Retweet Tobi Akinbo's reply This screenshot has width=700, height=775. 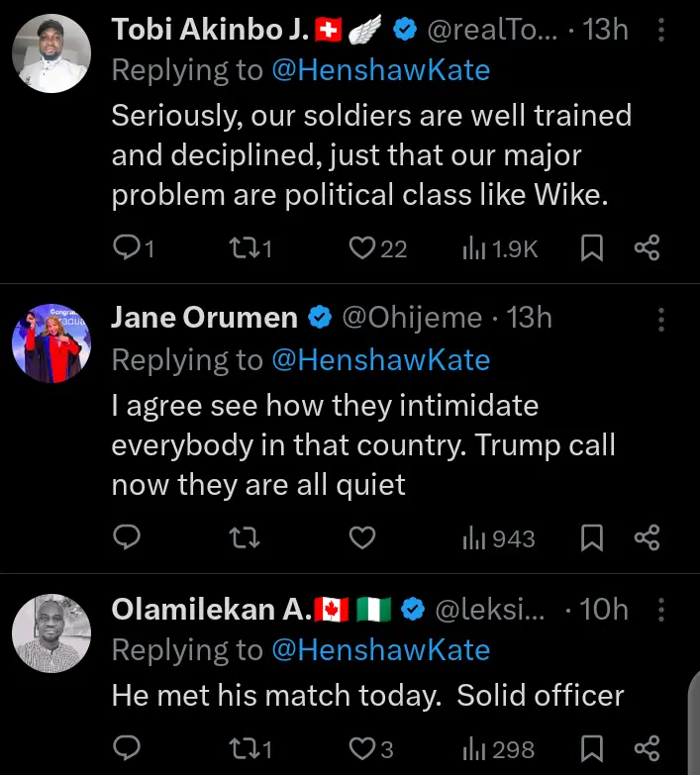click(x=241, y=248)
